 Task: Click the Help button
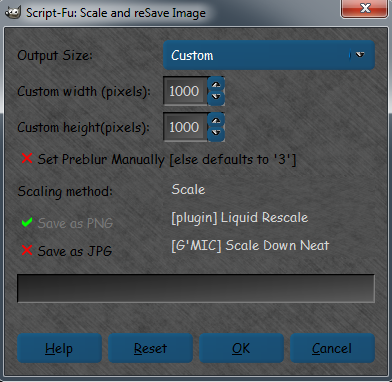pos(59,348)
